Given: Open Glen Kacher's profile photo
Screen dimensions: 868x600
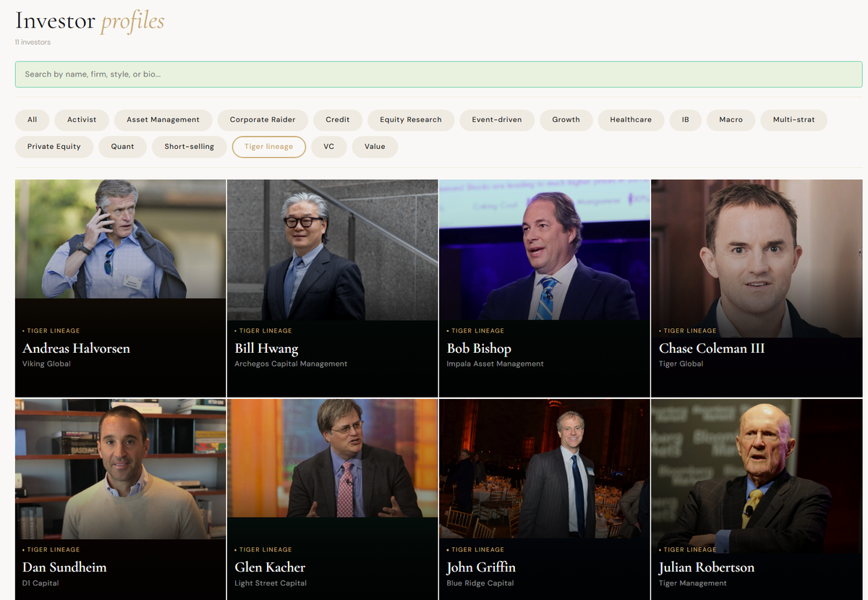Looking at the screenshot, I should (x=332, y=458).
